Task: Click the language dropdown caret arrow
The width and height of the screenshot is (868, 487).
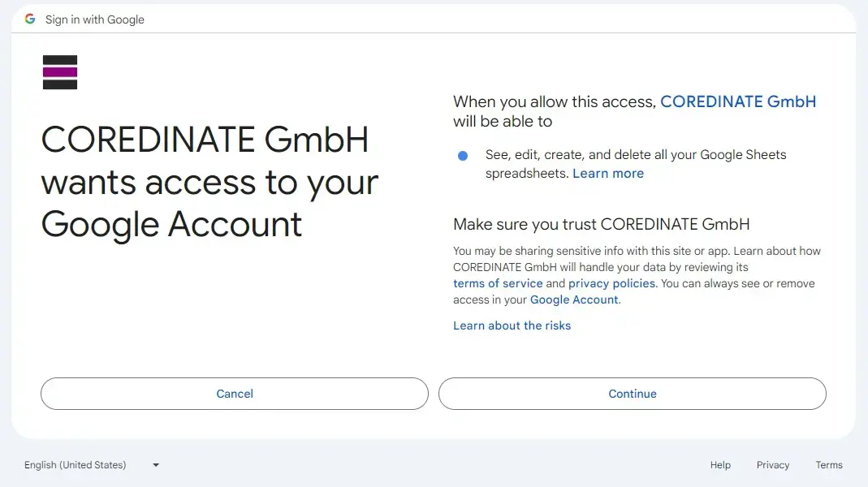Action: pyautogui.click(x=156, y=465)
